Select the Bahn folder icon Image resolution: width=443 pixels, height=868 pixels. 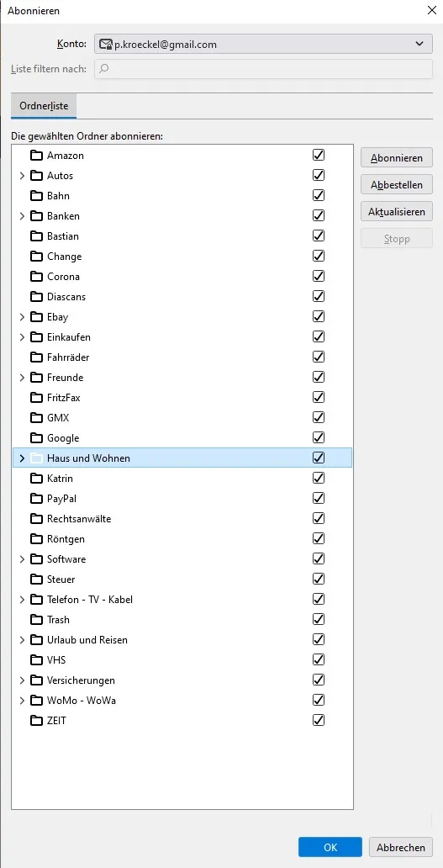click(36, 195)
